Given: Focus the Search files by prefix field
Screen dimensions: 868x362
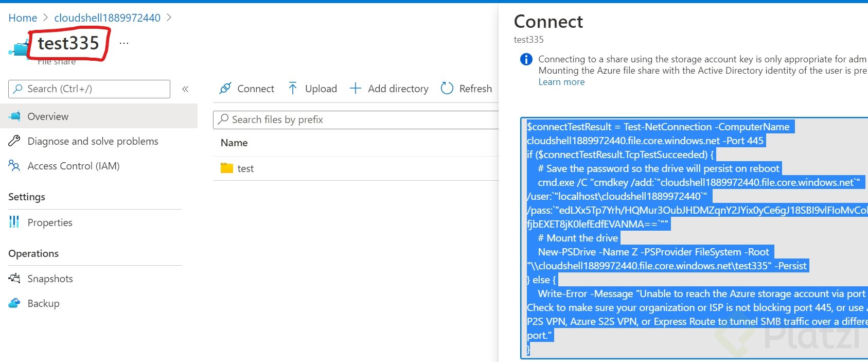Looking at the screenshot, I should pyautogui.click(x=356, y=119).
